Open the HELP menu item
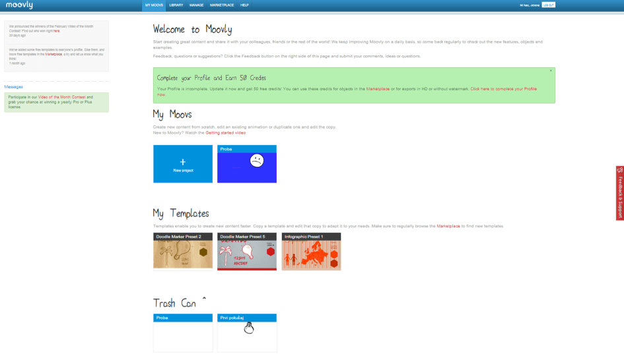 pyautogui.click(x=244, y=5)
